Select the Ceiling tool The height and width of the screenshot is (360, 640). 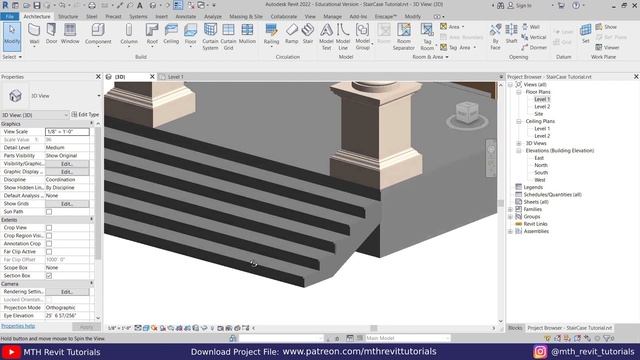(x=171, y=33)
